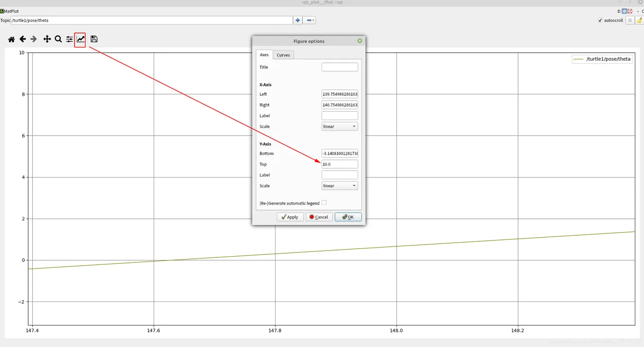The image size is (644, 347).
Task: Close the Figure options dialog
Action: (360, 41)
